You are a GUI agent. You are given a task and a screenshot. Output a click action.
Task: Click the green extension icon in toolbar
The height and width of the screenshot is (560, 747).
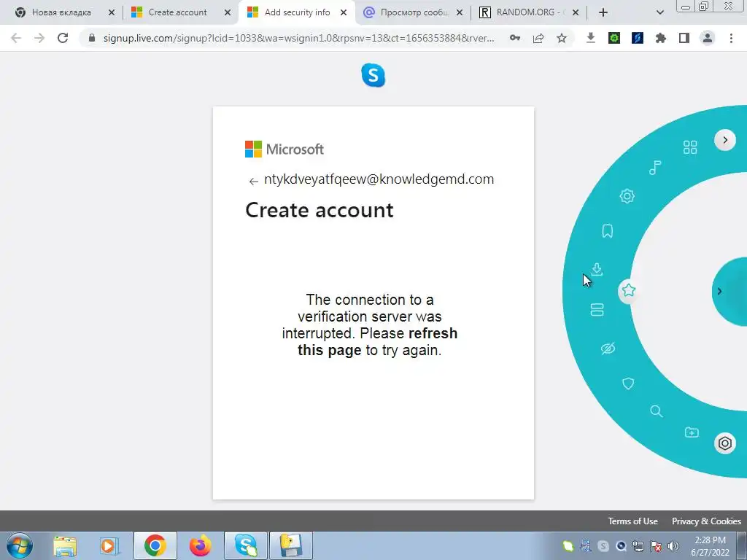pyautogui.click(x=614, y=38)
